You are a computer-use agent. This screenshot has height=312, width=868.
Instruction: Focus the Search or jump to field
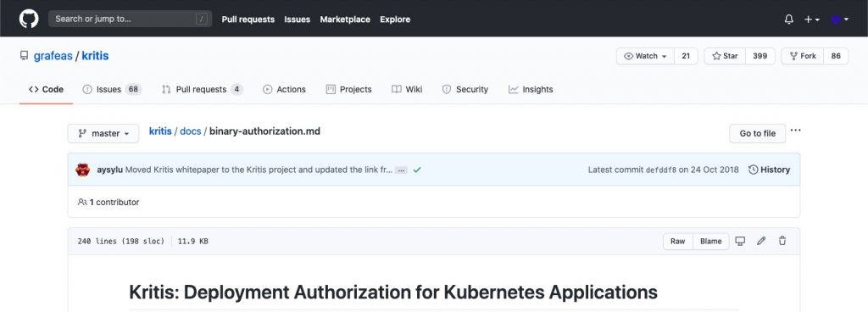(x=130, y=19)
